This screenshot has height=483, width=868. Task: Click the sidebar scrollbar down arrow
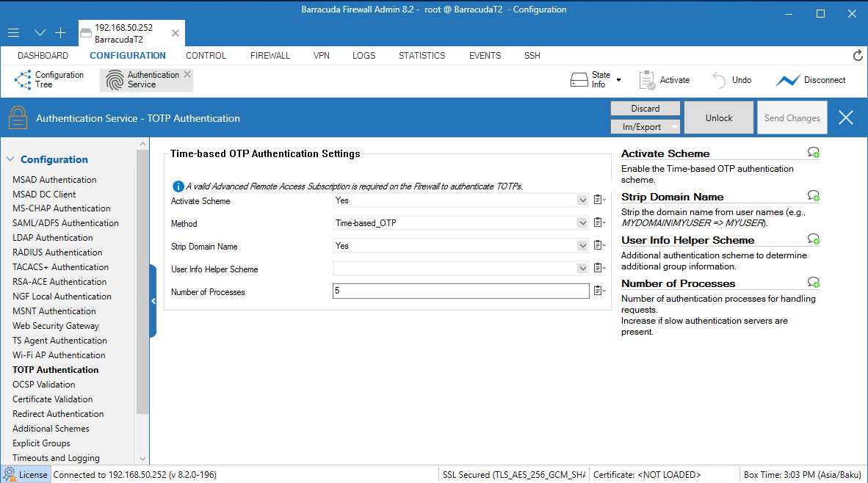(142, 459)
